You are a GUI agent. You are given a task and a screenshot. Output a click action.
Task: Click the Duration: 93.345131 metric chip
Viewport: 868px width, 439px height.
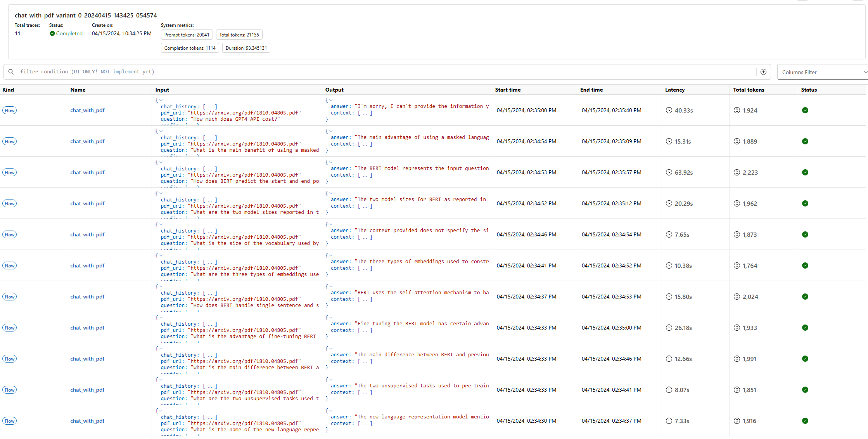[246, 48]
